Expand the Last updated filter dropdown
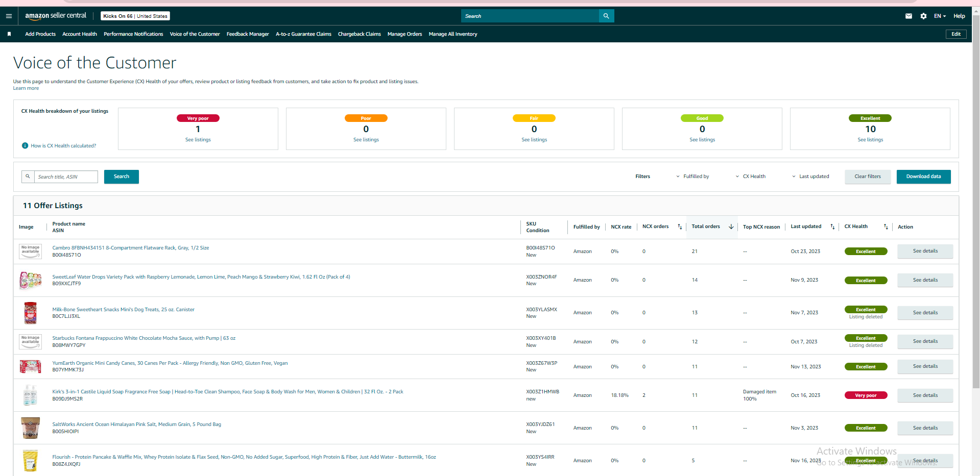The width and height of the screenshot is (980, 476). pyautogui.click(x=810, y=177)
